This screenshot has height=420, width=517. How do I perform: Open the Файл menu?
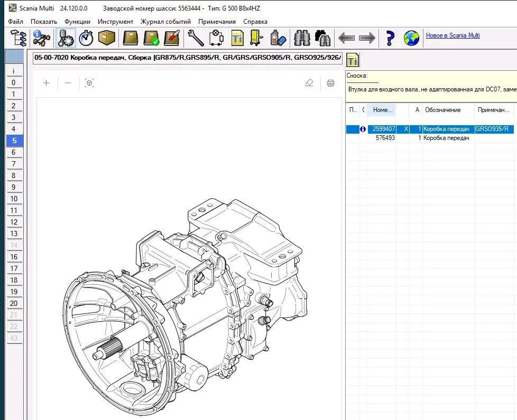(x=15, y=22)
